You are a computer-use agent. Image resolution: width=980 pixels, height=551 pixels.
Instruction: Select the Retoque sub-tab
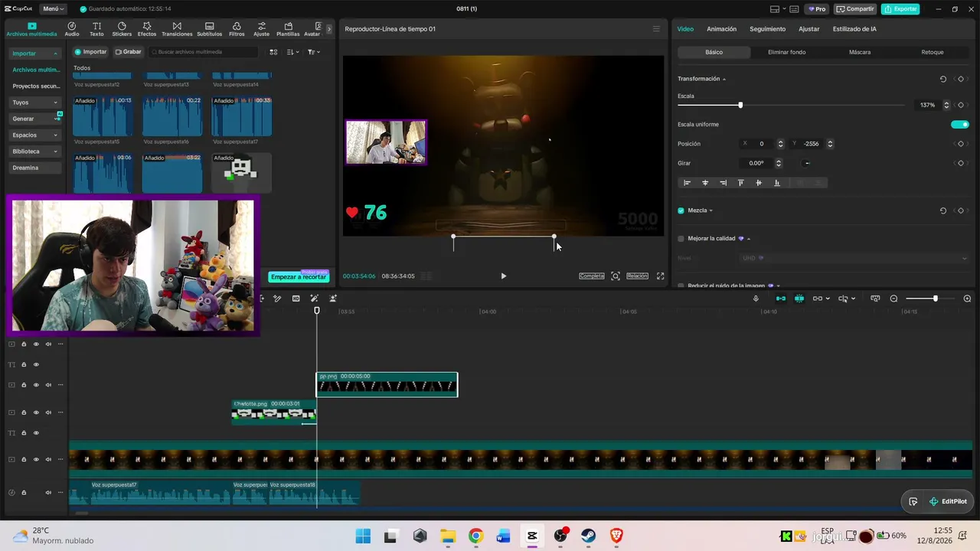[x=932, y=52]
